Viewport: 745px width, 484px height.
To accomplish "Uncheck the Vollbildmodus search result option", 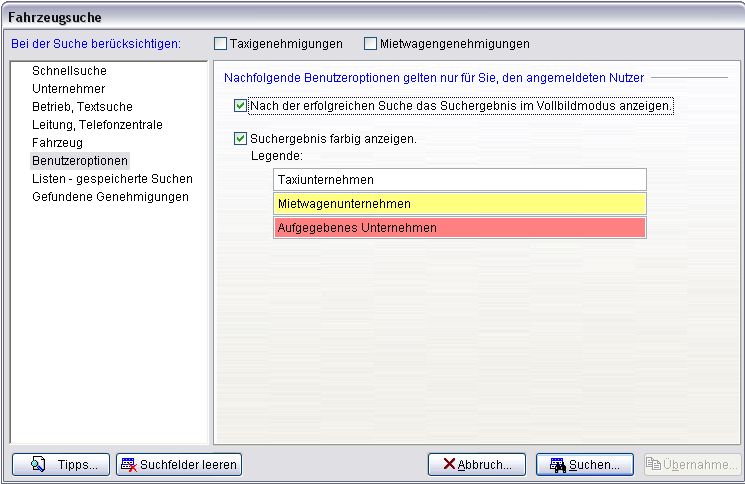I will (x=240, y=105).
